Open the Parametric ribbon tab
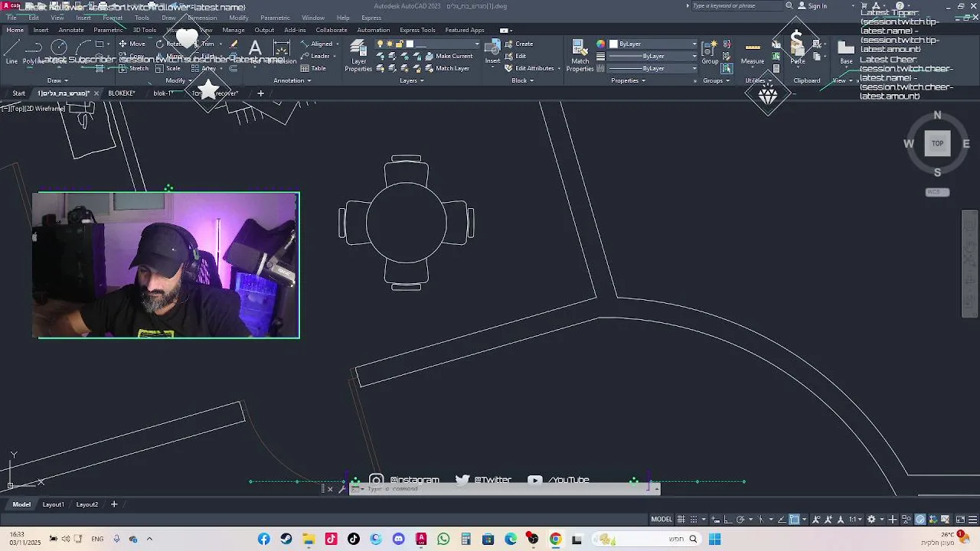The height and width of the screenshot is (551, 980). coord(107,30)
